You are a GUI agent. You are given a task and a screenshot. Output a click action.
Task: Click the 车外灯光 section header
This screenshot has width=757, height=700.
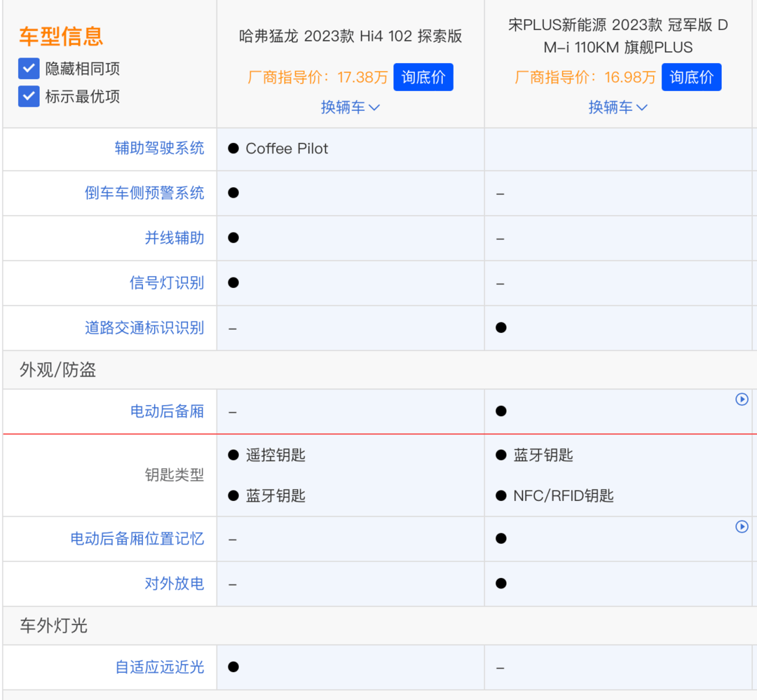coord(53,626)
